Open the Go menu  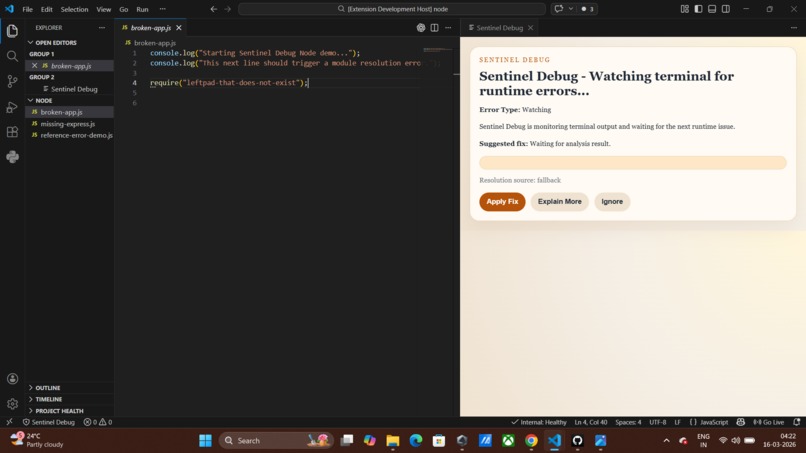pyautogui.click(x=123, y=9)
